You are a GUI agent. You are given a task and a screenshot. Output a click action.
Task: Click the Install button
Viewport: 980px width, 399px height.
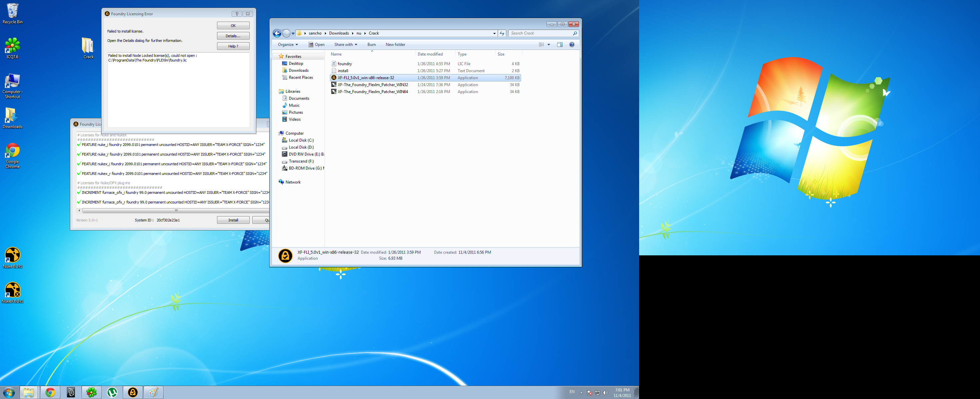[233, 220]
